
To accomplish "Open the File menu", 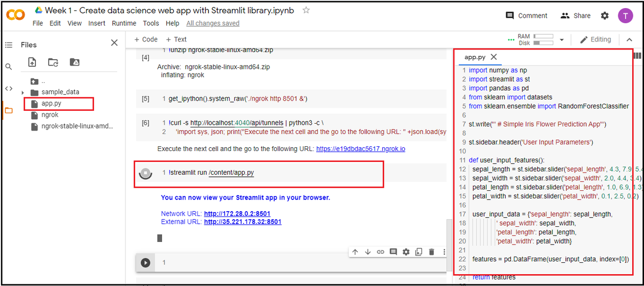I will click(x=38, y=23).
